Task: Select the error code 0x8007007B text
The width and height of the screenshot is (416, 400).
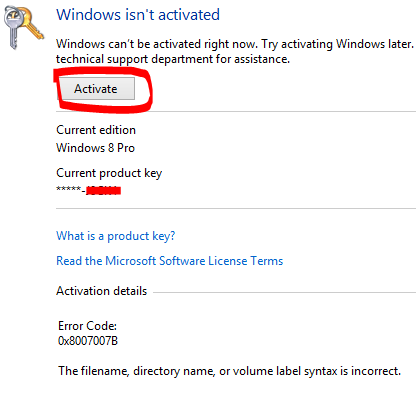Action: tap(88, 341)
